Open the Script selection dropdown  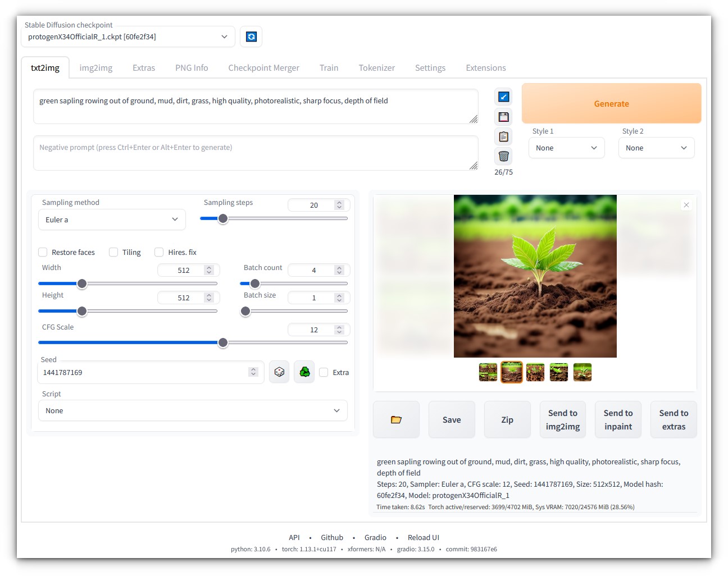(193, 410)
